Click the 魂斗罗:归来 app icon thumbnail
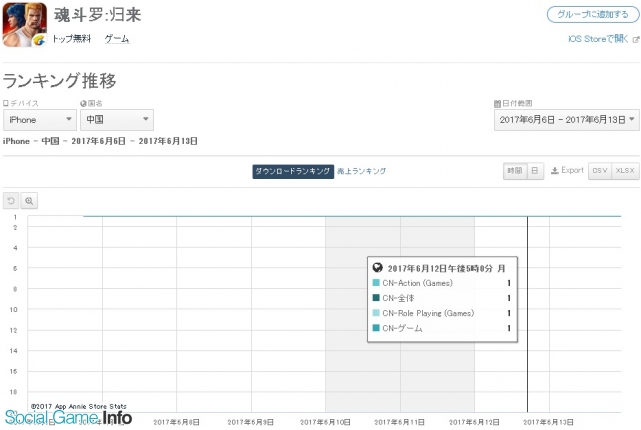641x430 pixels. 25,25
